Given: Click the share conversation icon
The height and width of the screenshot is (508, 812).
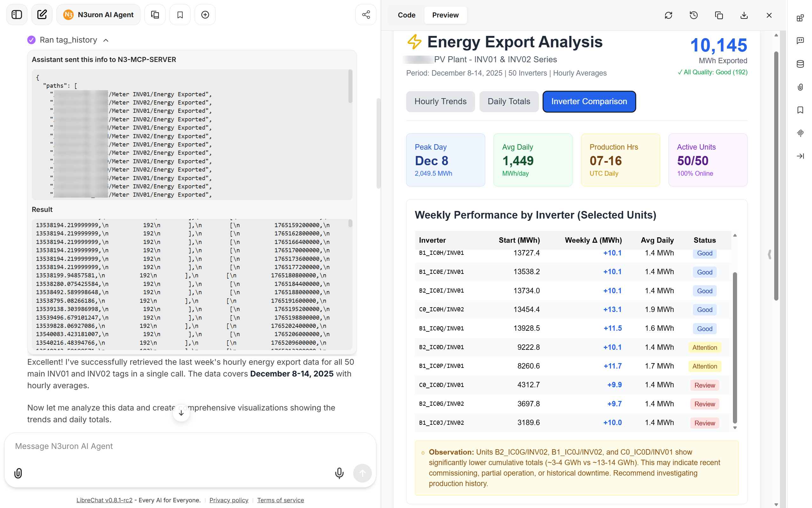Looking at the screenshot, I should pyautogui.click(x=366, y=15).
